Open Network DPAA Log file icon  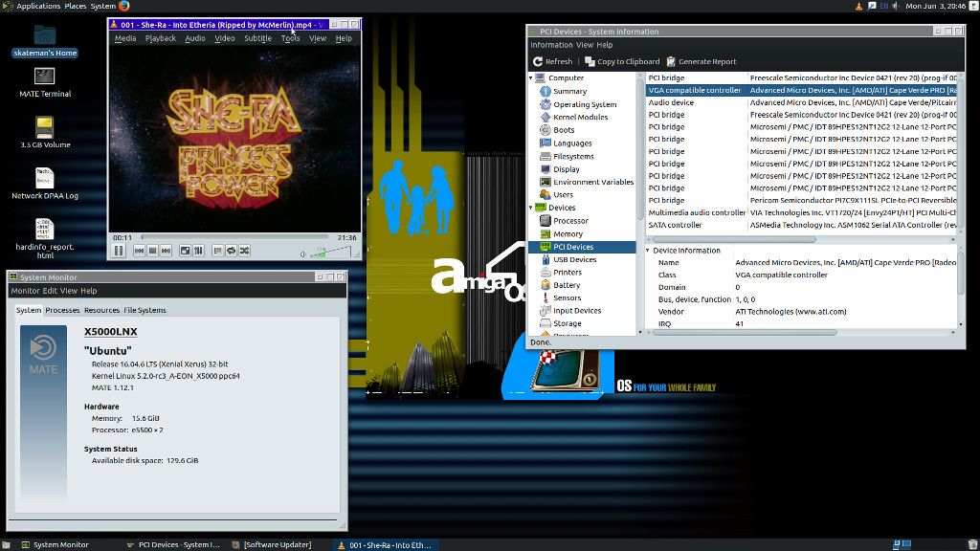point(45,184)
